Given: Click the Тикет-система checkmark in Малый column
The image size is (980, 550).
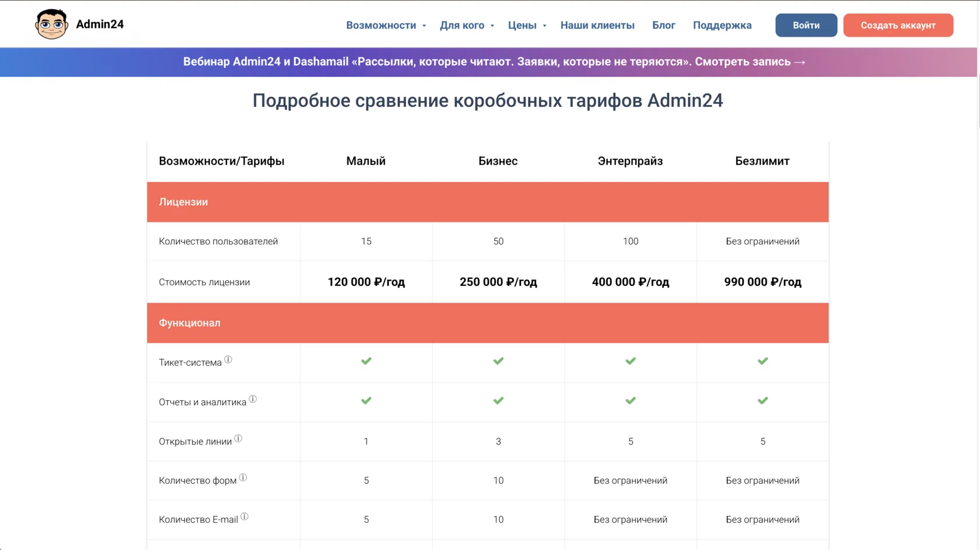Looking at the screenshot, I should [x=366, y=361].
